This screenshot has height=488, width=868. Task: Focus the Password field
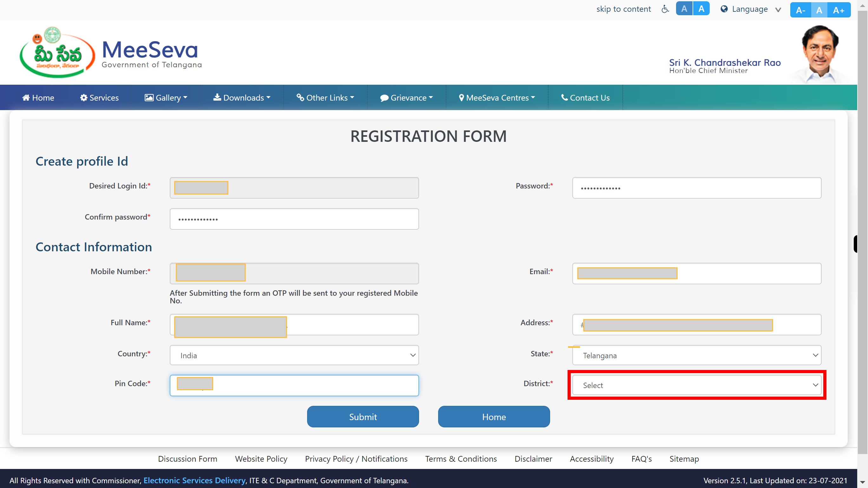[696, 188]
